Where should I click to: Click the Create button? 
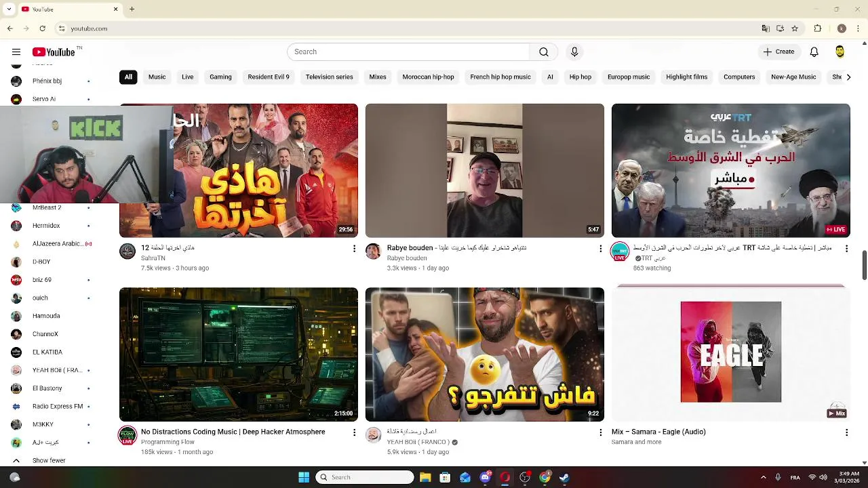(778, 52)
